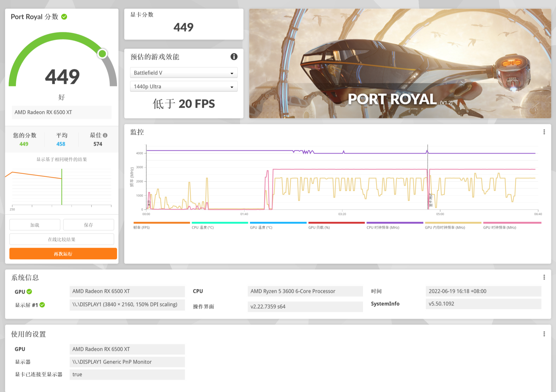Click the GPU name field in 系统信息 section

click(x=127, y=291)
